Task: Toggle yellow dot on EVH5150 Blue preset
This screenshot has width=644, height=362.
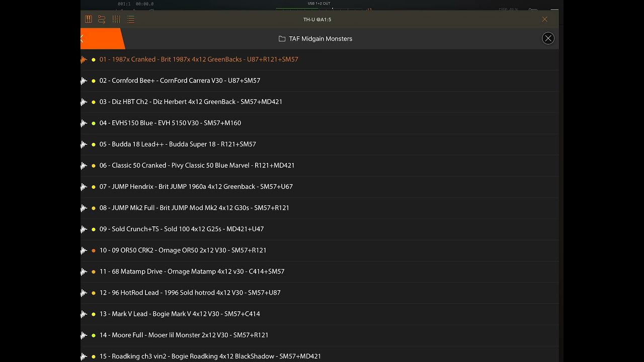Action: point(94,123)
